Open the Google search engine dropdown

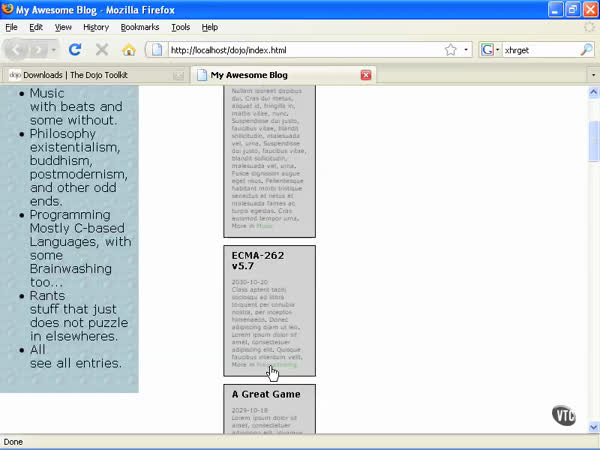pyautogui.click(x=490, y=49)
